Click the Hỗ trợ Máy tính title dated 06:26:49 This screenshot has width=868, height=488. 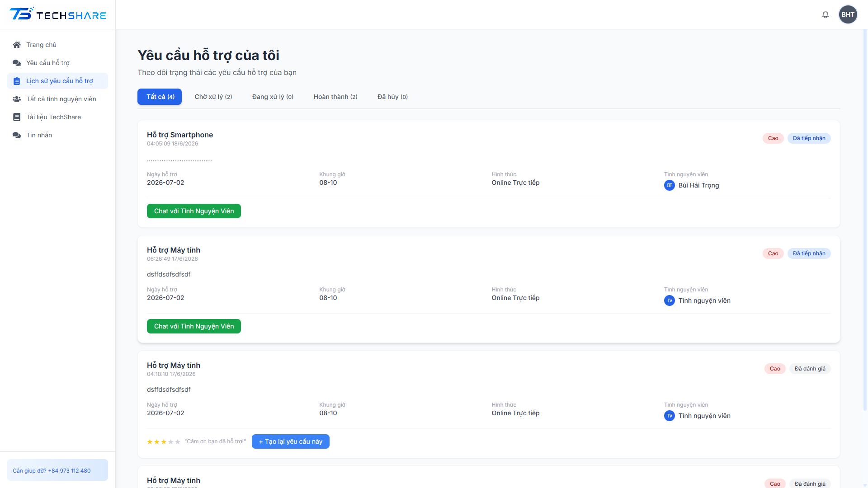point(174,250)
